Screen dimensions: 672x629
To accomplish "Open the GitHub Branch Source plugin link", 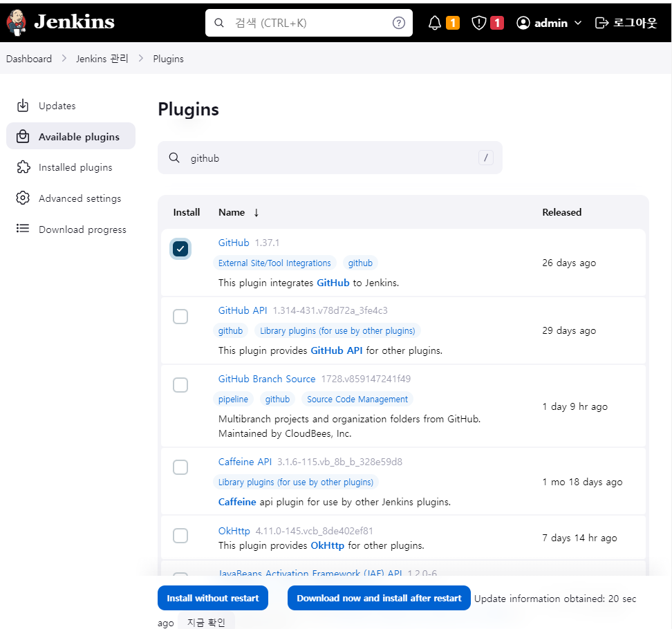I will coord(267,379).
